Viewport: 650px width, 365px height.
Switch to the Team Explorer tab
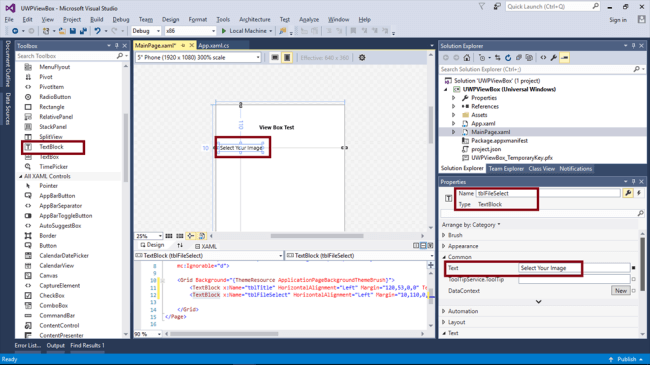[506, 168]
